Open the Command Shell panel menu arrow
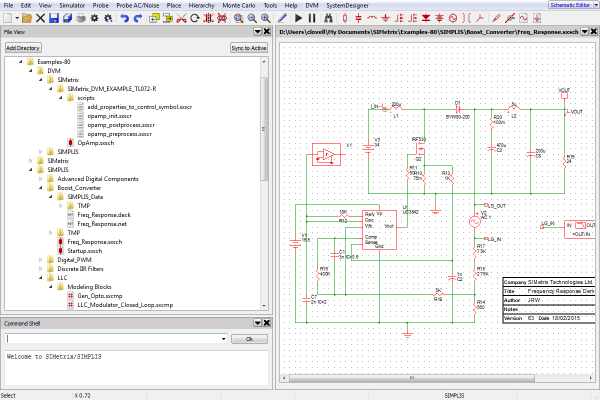The width and height of the screenshot is (600, 400). click(x=258, y=323)
